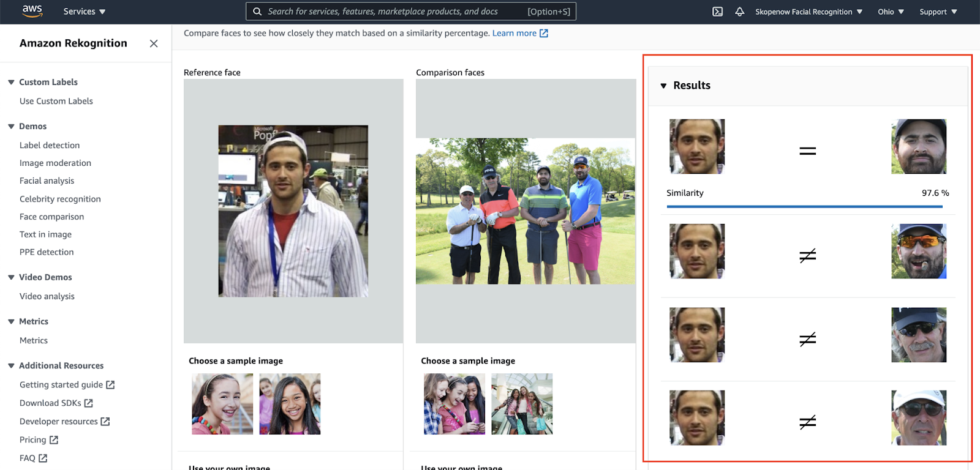Open the AWS home logo
The height and width of the screenshot is (470, 980).
coord(32,11)
